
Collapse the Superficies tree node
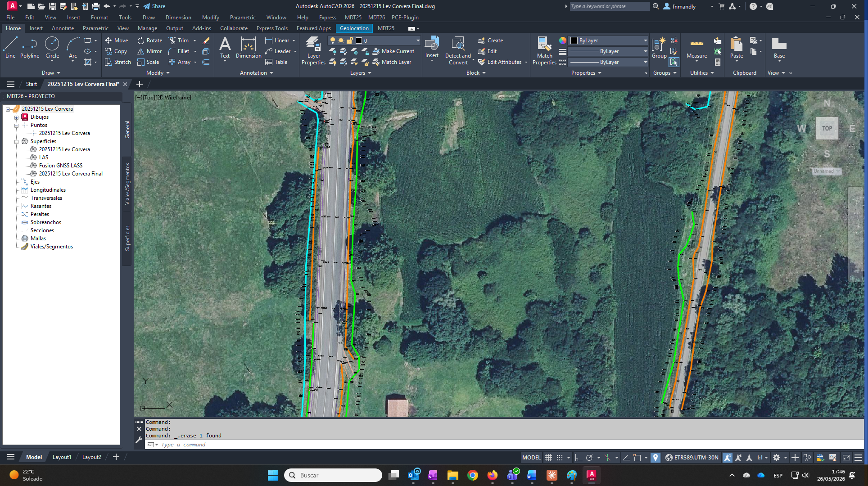click(x=17, y=141)
